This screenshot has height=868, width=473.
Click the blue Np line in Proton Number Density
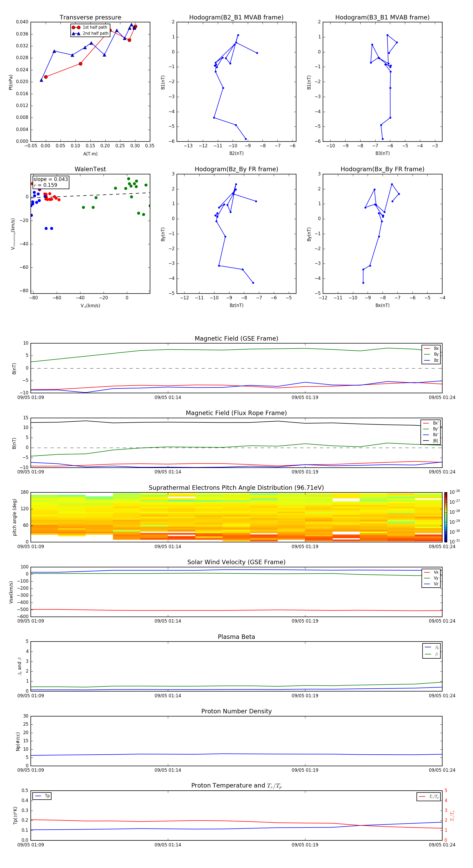click(x=236, y=754)
